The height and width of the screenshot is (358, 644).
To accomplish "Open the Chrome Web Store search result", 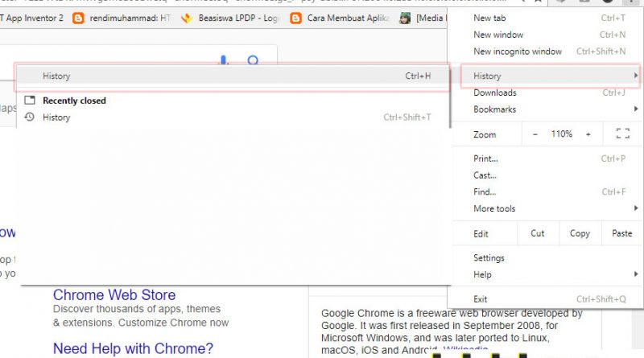I will tap(114, 294).
